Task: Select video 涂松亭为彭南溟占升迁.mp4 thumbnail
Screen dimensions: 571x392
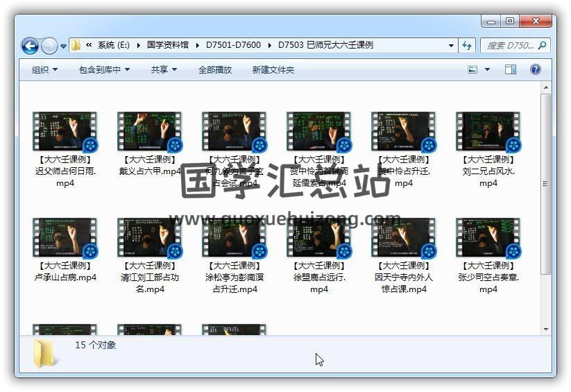Action: (234, 237)
